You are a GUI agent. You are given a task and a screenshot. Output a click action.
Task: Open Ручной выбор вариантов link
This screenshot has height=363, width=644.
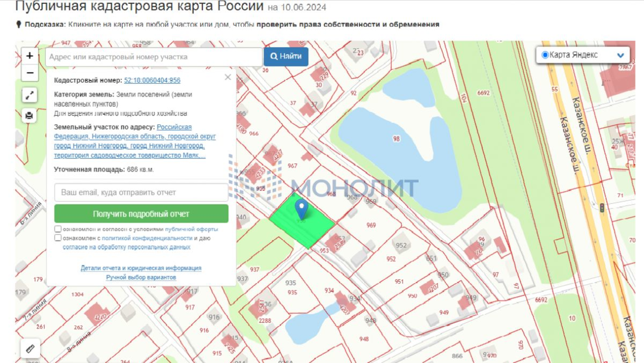(x=141, y=277)
